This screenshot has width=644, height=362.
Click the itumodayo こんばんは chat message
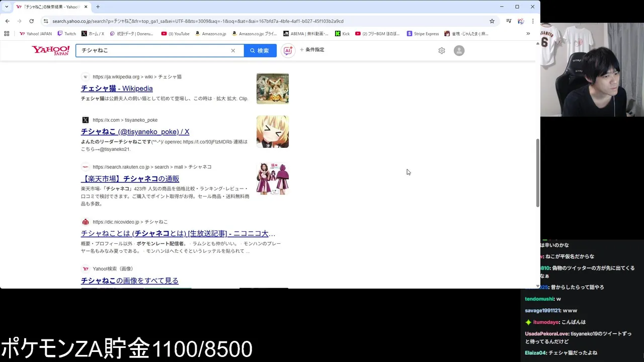pyautogui.click(x=555, y=322)
